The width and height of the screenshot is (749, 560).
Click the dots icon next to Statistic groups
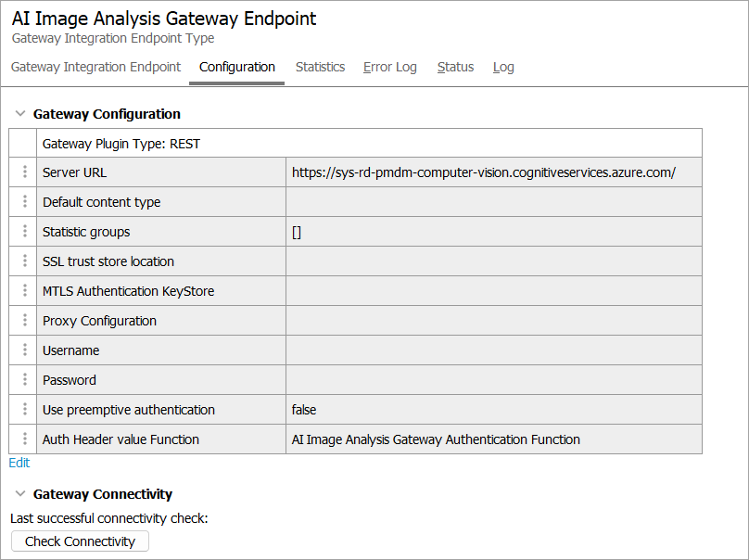25,232
